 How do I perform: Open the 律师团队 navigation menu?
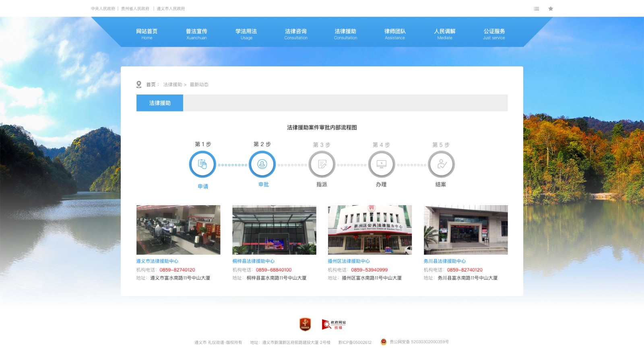395,34
